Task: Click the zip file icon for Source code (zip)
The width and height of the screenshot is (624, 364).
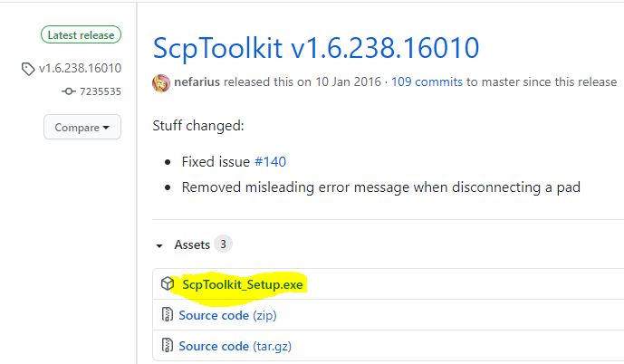Action: coord(168,315)
